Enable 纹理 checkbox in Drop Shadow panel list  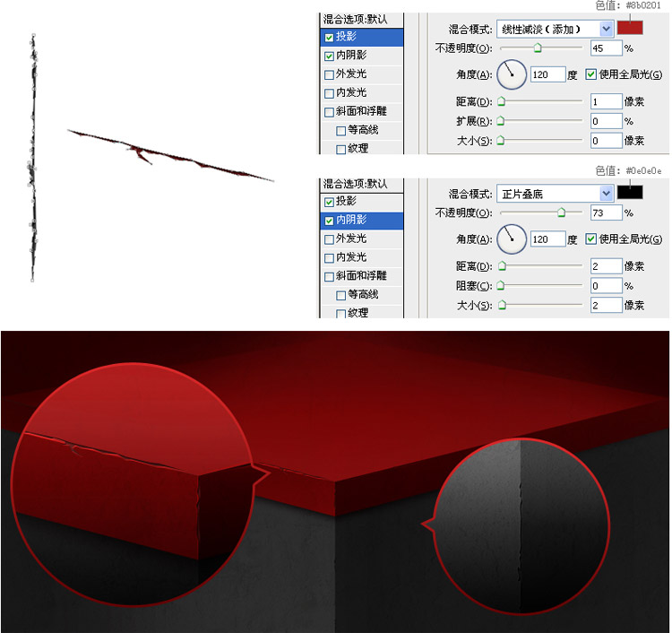[341, 149]
